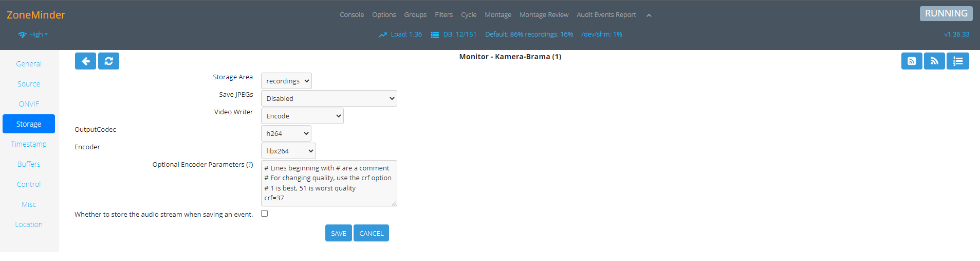Click the DB database icon
Screen dimensions: 980x261
point(435,35)
